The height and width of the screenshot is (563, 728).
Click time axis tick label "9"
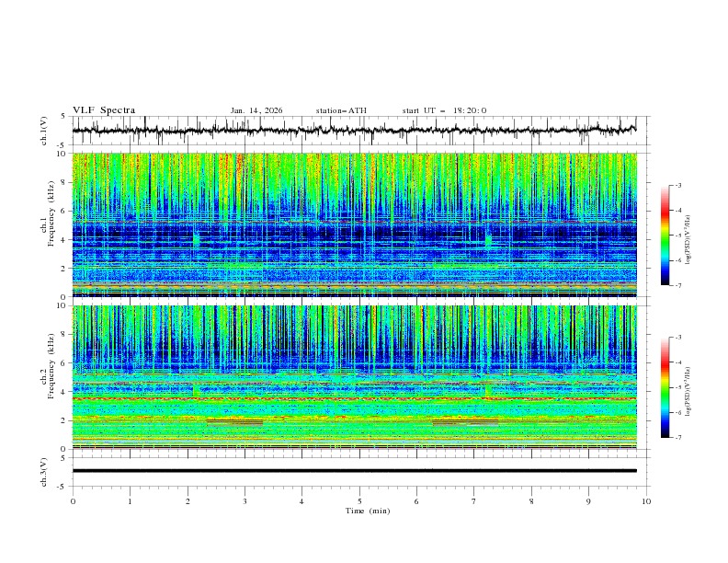click(x=588, y=501)
